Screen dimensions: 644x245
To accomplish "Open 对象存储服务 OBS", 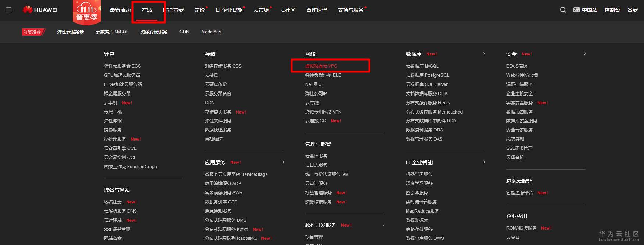I will (x=223, y=66).
